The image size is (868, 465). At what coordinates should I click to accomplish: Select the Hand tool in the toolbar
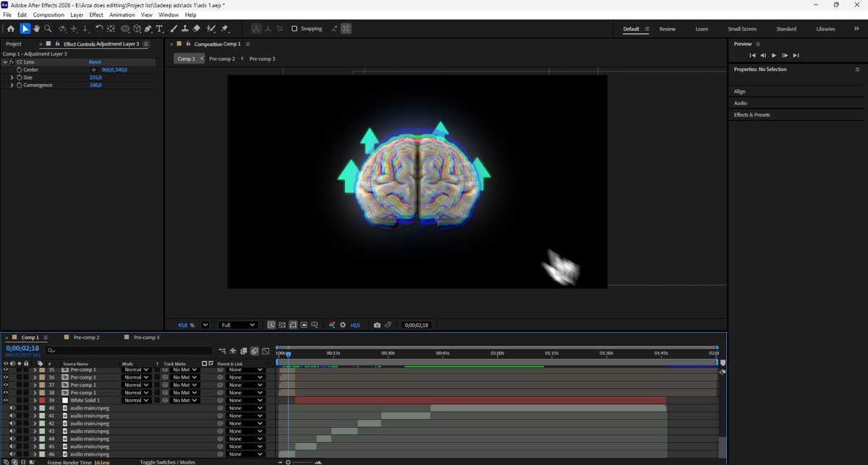(x=36, y=29)
